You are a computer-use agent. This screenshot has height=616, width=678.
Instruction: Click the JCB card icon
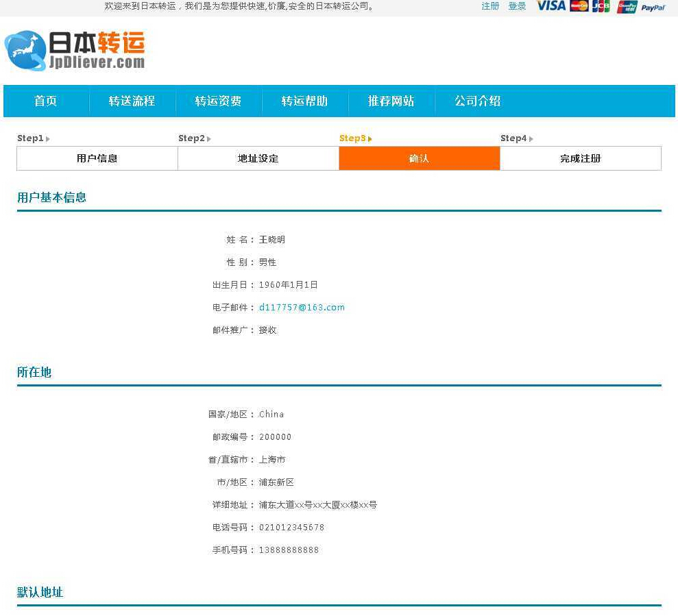tap(601, 6)
